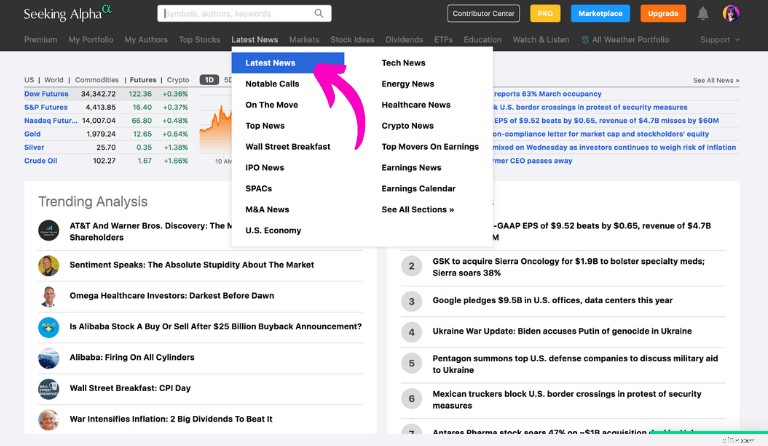The height and width of the screenshot is (446, 768).
Task: Click the See All News link
Action: (x=716, y=80)
